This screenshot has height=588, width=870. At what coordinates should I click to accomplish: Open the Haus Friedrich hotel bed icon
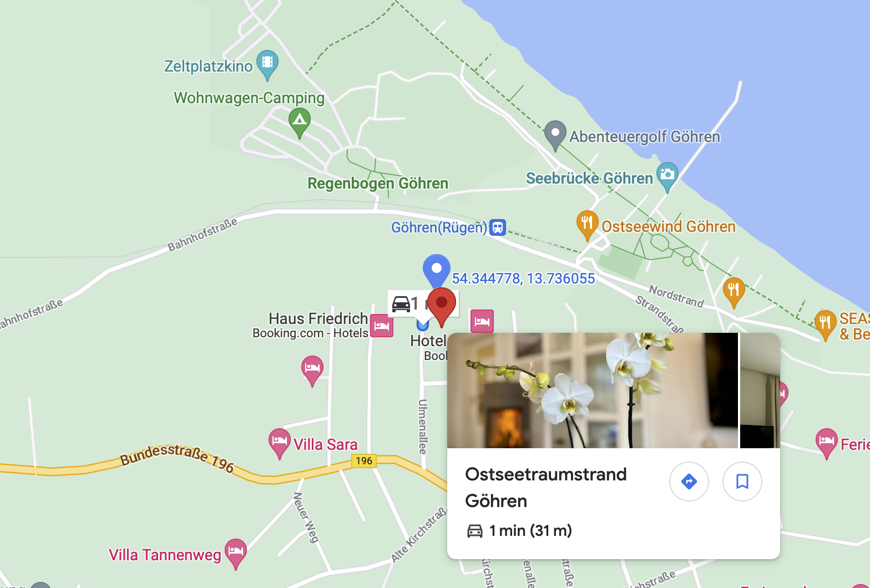pyautogui.click(x=382, y=326)
